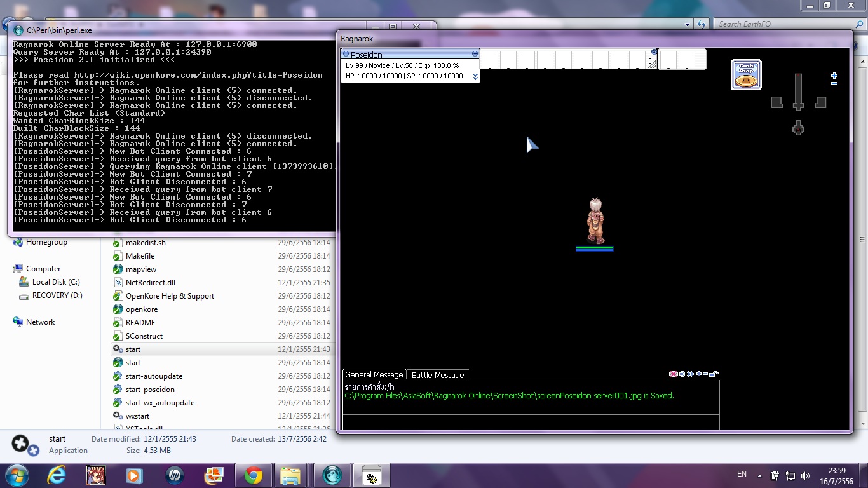Click the perl.exe console title bar icon
The height and width of the screenshot is (488, 868).
[x=18, y=30]
